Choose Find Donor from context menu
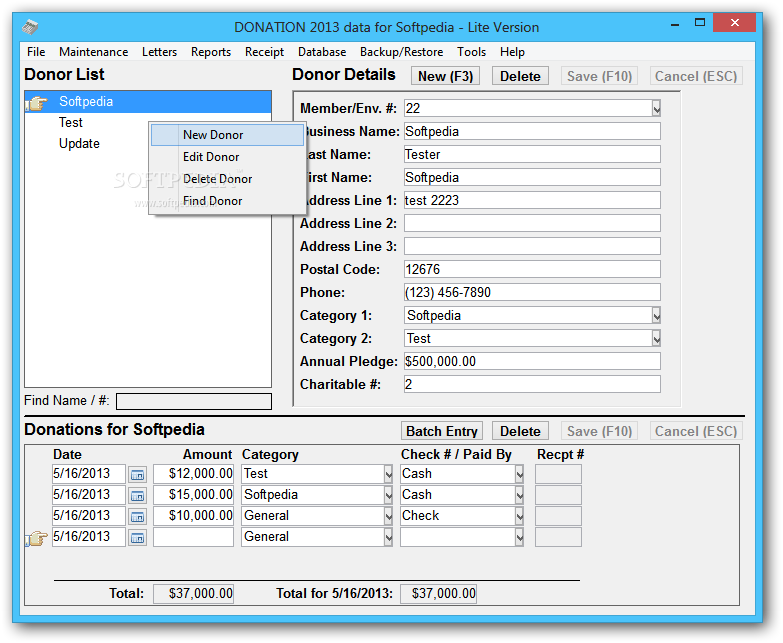Screen dimensions: 783x643 pos(227,201)
